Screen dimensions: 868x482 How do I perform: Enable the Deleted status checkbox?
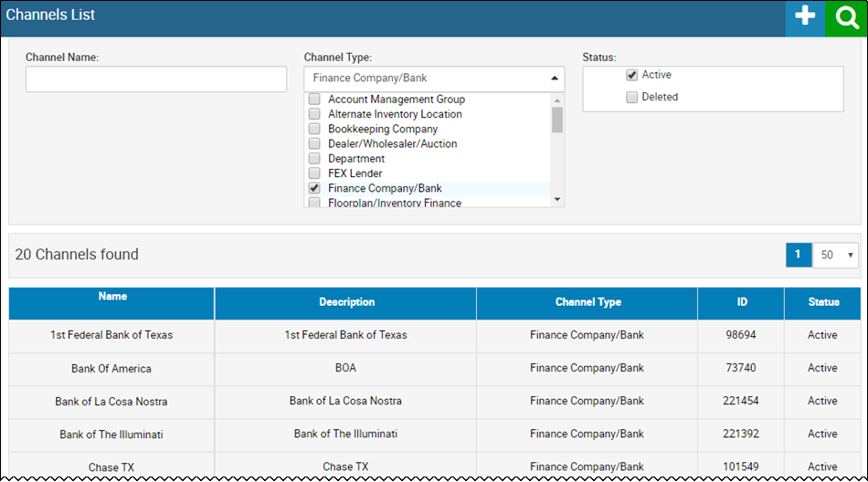click(631, 98)
